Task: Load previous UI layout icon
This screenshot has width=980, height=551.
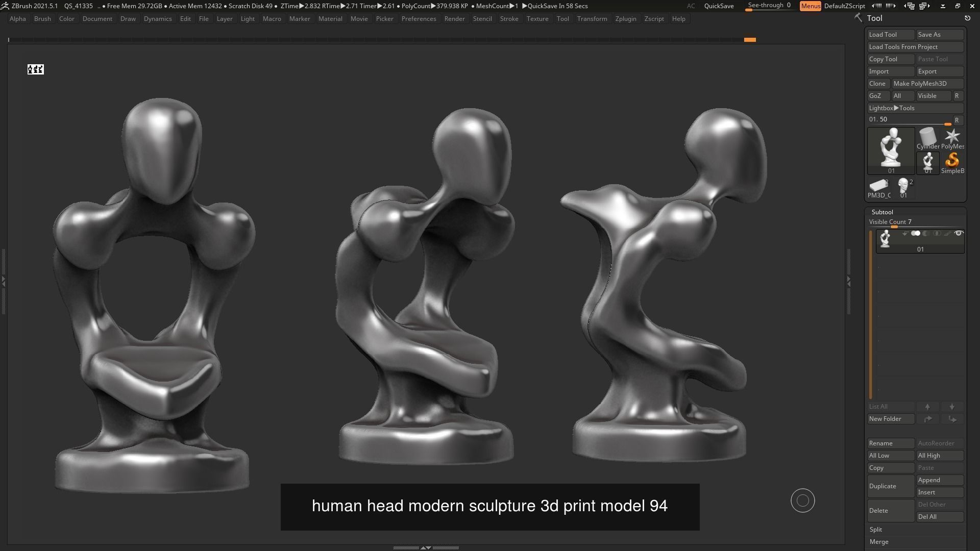Action: [910, 6]
